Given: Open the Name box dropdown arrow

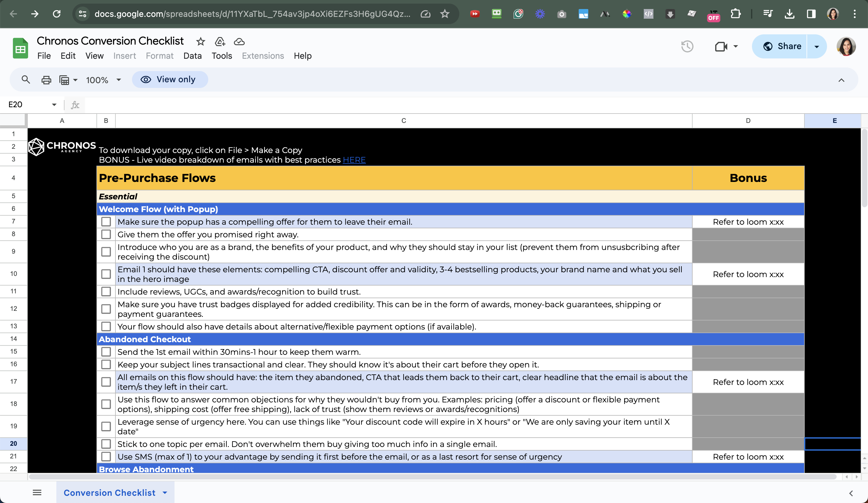Looking at the screenshot, I should 54,105.
